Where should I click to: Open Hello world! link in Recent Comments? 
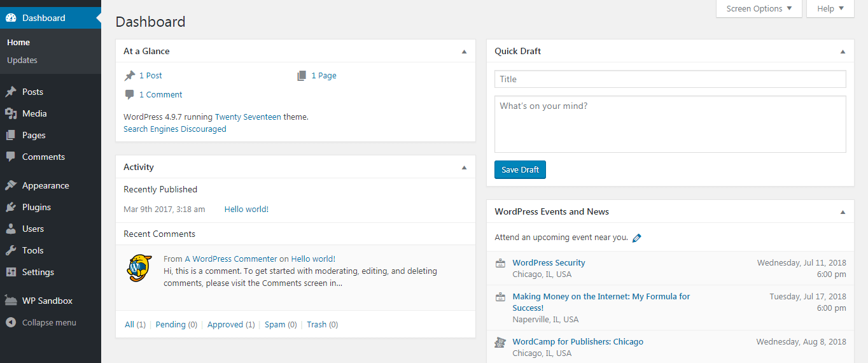(x=313, y=259)
